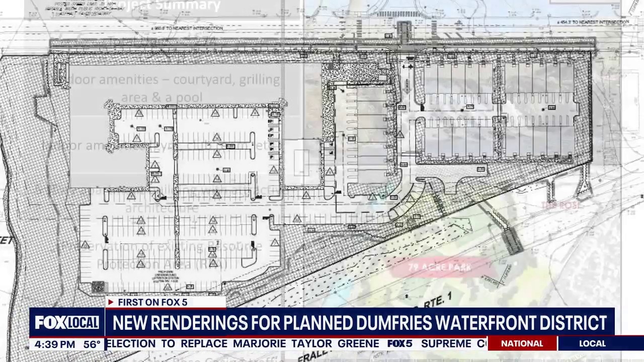Click the SUPREME ticker headline text

446,344
